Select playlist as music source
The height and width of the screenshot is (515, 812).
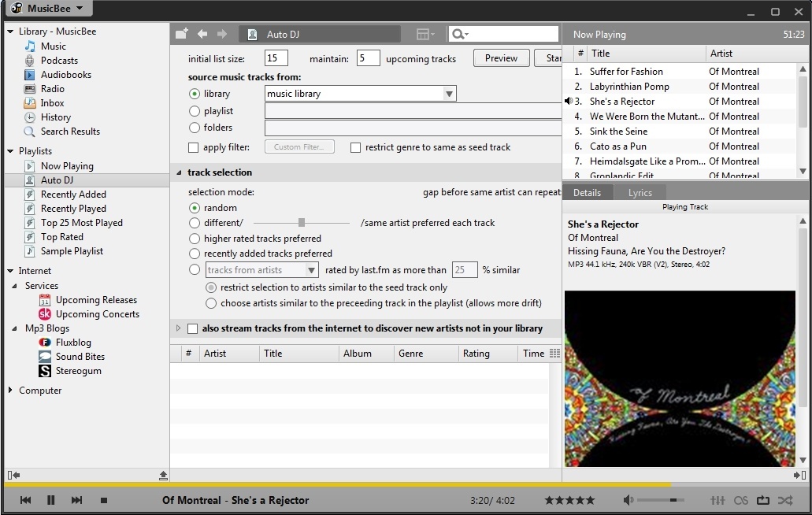pyautogui.click(x=195, y=111)
